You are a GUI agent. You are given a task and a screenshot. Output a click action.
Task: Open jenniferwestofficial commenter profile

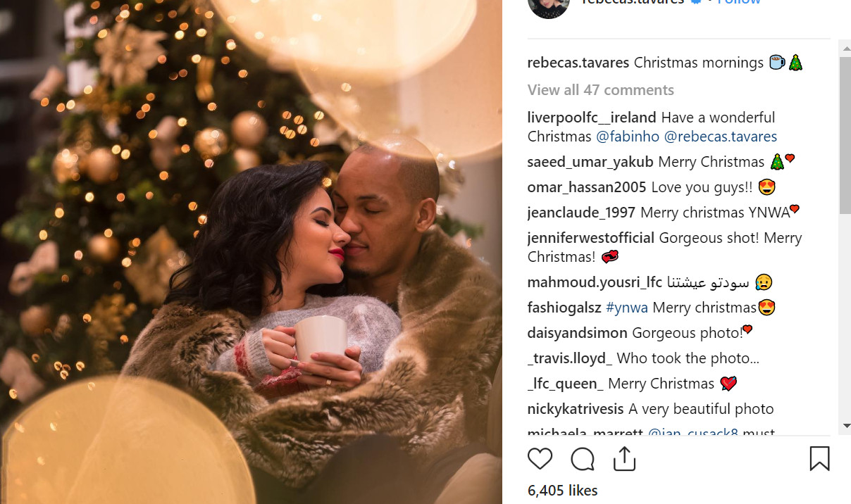591,238
